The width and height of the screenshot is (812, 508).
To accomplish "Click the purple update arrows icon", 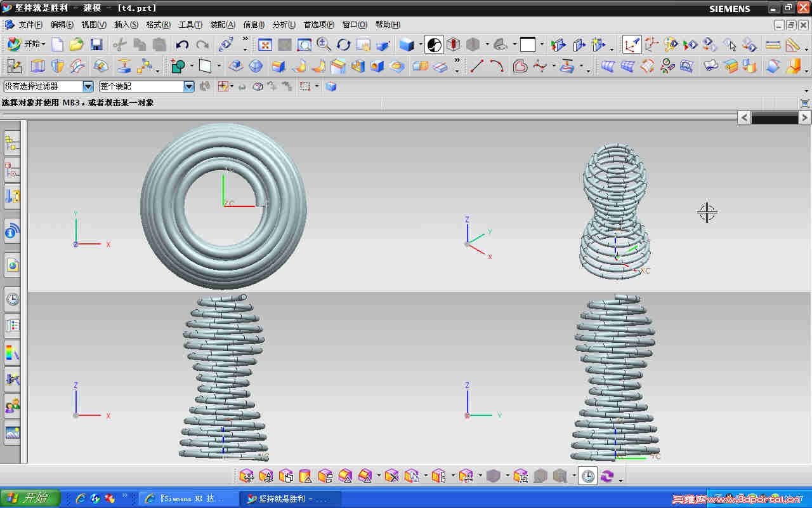I will [x=608, y=476].
